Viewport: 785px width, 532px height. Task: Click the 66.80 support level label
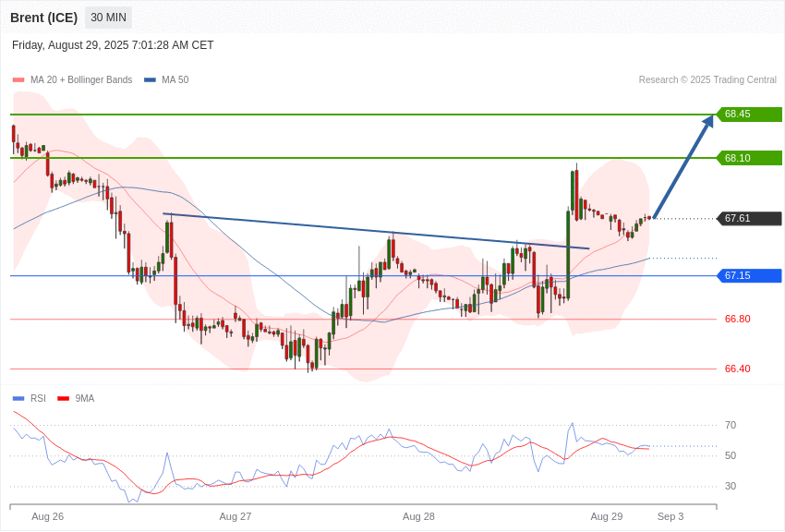738,320
